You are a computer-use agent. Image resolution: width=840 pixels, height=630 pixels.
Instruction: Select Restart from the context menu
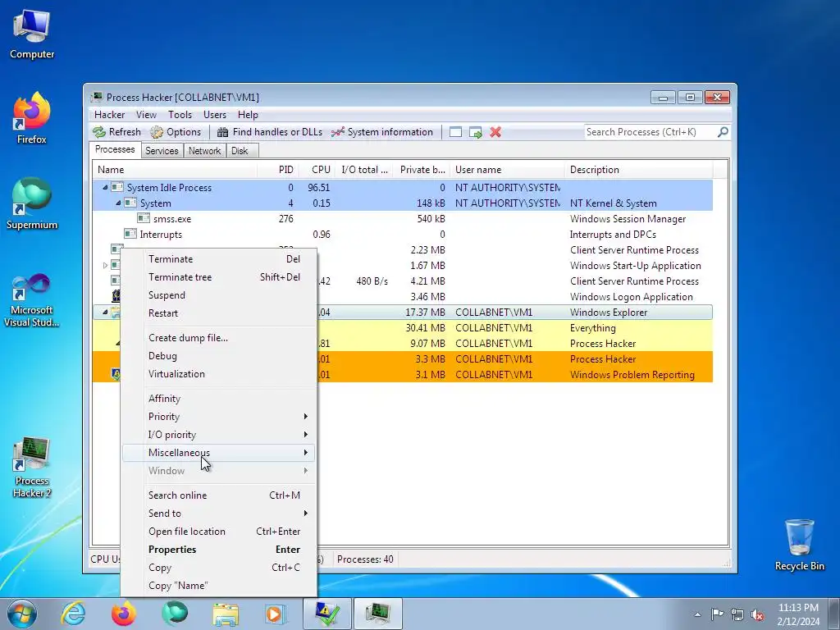218,313
